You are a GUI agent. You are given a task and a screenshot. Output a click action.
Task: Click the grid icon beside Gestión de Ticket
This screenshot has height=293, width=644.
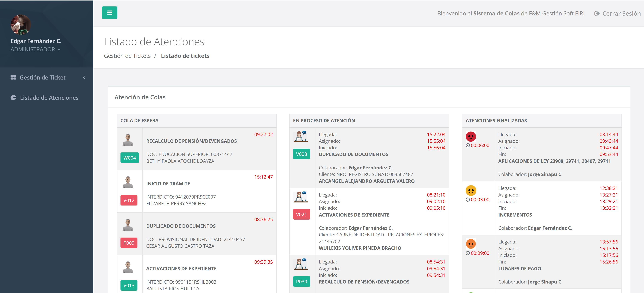(13, 77)
